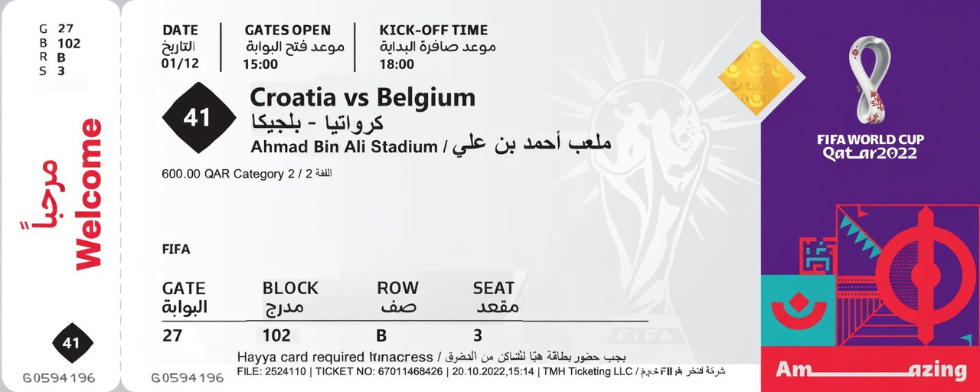Viewport: 980px width, 392px height.
Task: Click the KICK-OFF TIME header label
Action: pyautogui.click(x=433, y=31)
